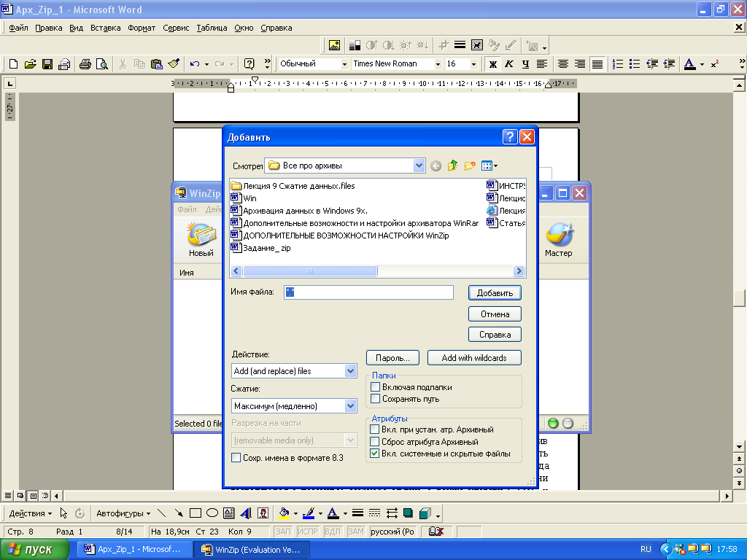Click the Insert Picture icon in picture toolbar

[334, 45]
